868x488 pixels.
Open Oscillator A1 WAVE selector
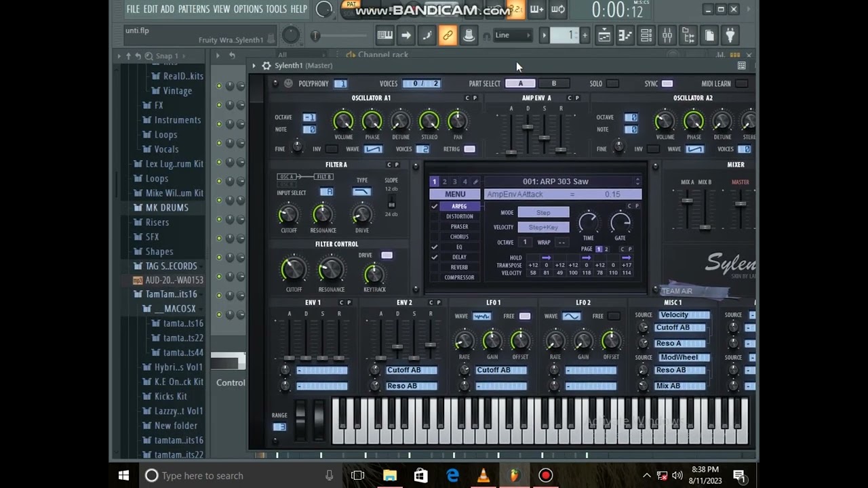coord(373,149)
